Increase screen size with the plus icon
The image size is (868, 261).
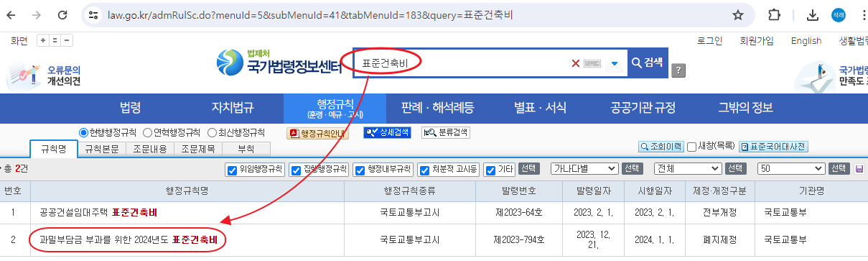pyautogui.click(x=42, y=41)
